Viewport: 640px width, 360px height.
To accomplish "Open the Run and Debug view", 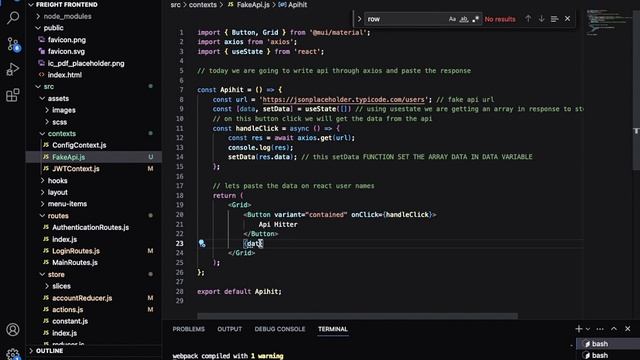I will [13, 69].
